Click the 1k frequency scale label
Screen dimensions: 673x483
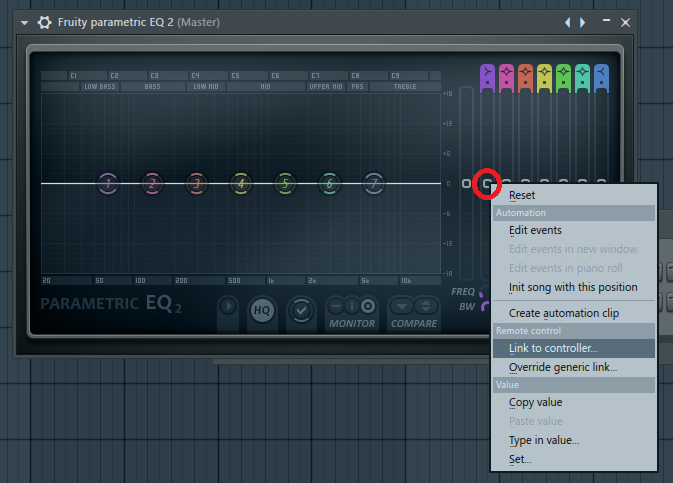click(x=271, y=281)
